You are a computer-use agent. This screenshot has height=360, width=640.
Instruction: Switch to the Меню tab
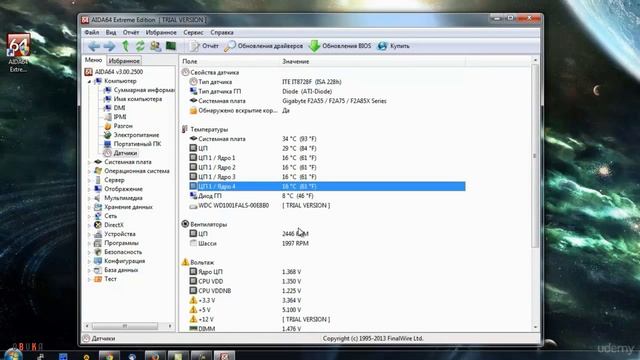pyautogui.click(x=93, y=60)
